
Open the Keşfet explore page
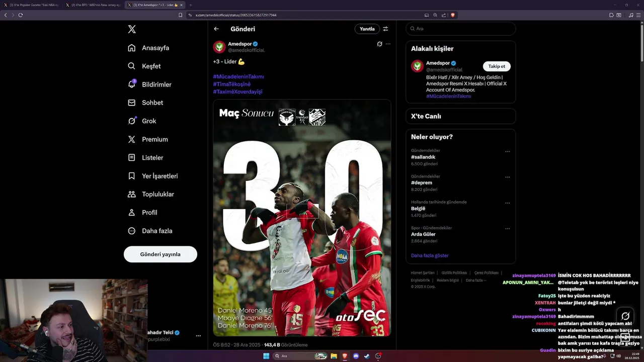pos(144,66)
